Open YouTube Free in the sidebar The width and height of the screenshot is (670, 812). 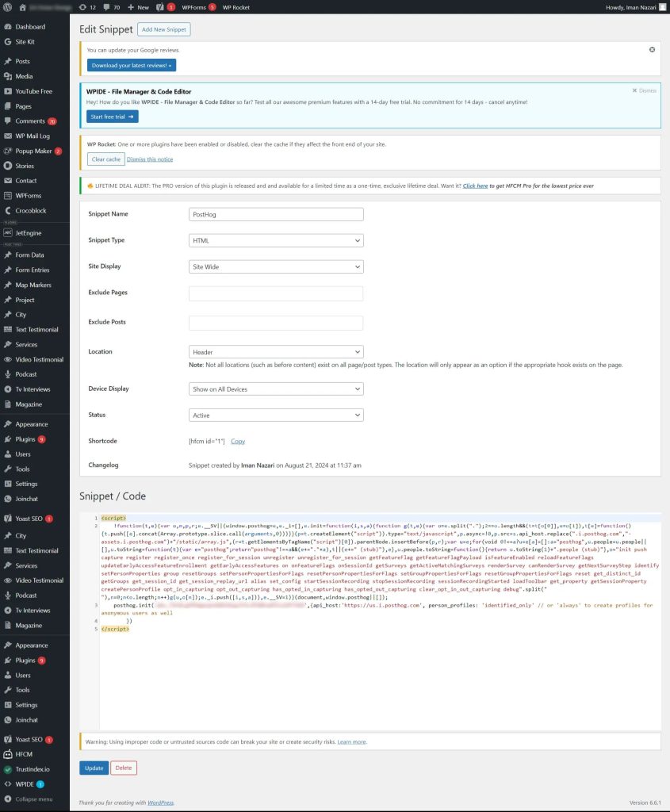[35, 91]
